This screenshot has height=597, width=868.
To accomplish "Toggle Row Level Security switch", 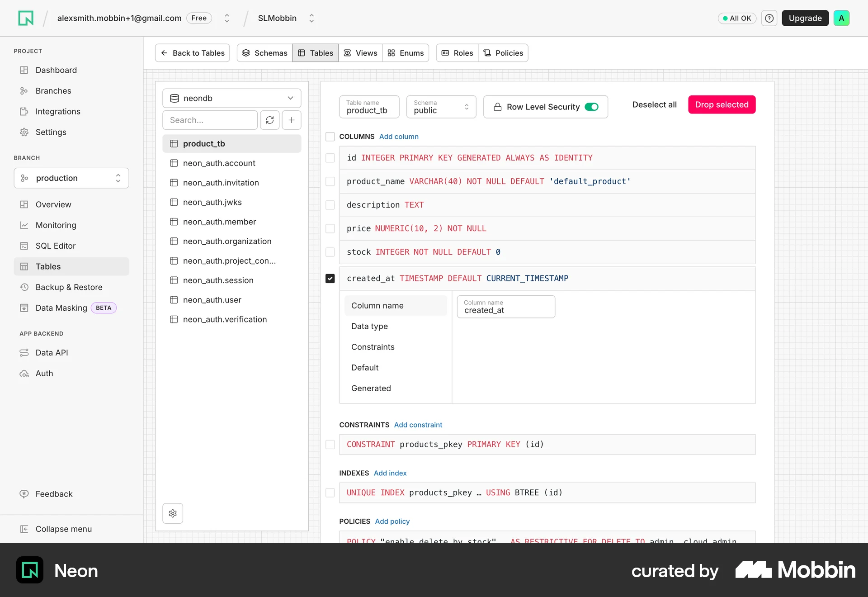I will click(x=591, y=107).
